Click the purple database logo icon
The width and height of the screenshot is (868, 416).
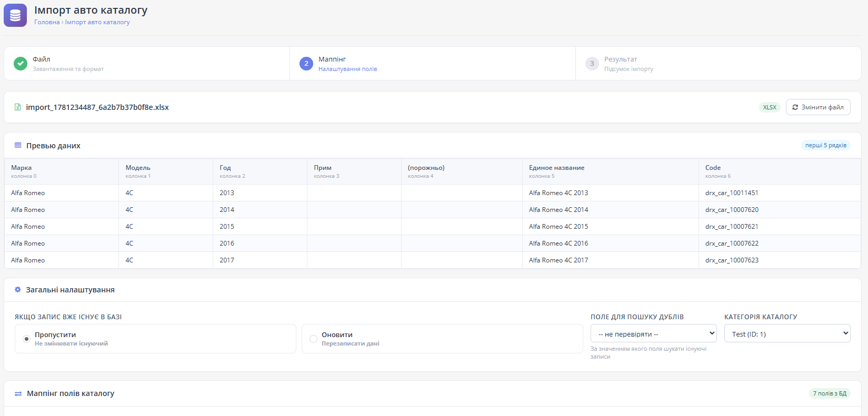[x=15, y=15]
